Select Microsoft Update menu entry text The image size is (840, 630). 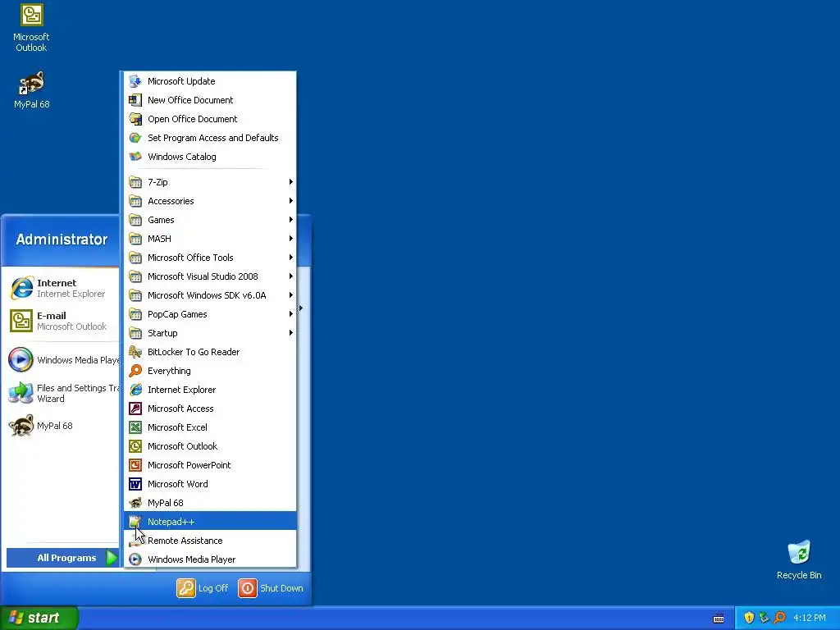coord(181,81)
